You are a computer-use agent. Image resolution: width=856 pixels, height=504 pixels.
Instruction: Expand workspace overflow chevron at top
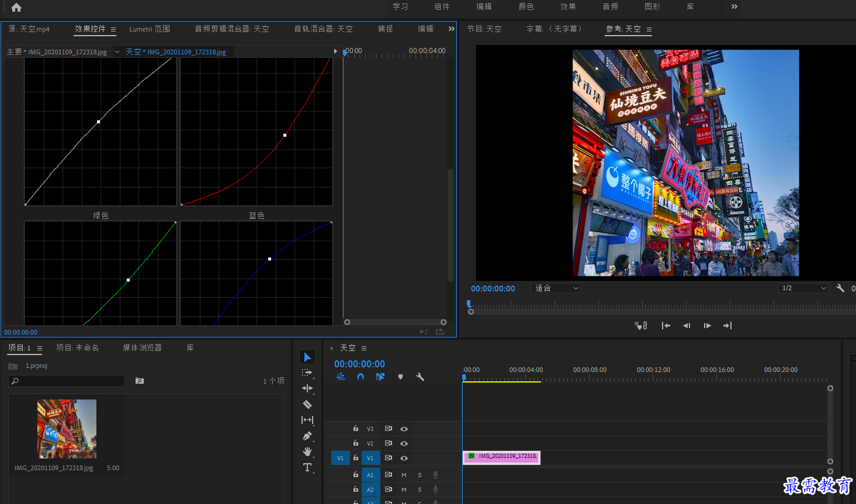click(x=734, y=6)
